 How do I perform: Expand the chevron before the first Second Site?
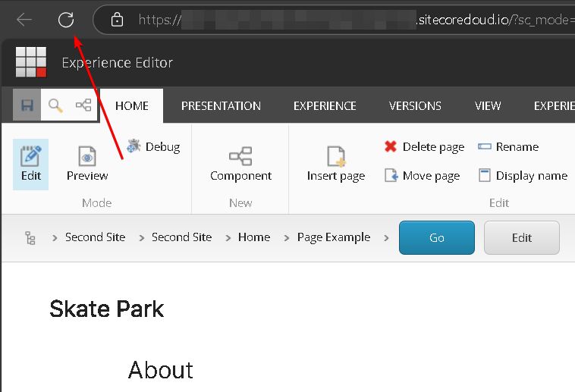55,238
